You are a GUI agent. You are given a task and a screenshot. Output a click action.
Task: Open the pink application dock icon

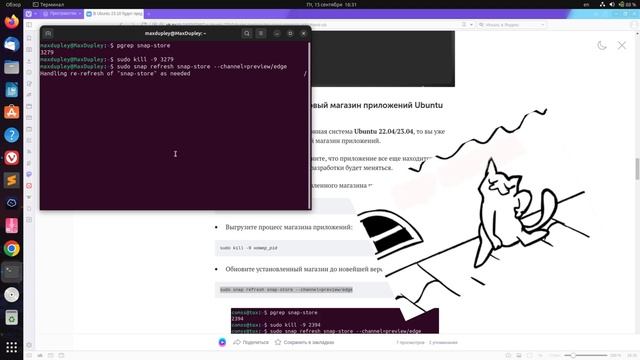[11, 226]
